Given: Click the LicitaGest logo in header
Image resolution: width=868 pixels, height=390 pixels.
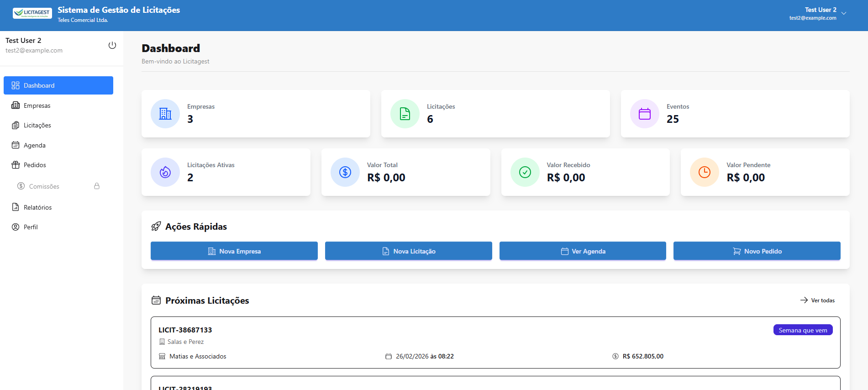Looking at the screenshot, I should 32,13.
